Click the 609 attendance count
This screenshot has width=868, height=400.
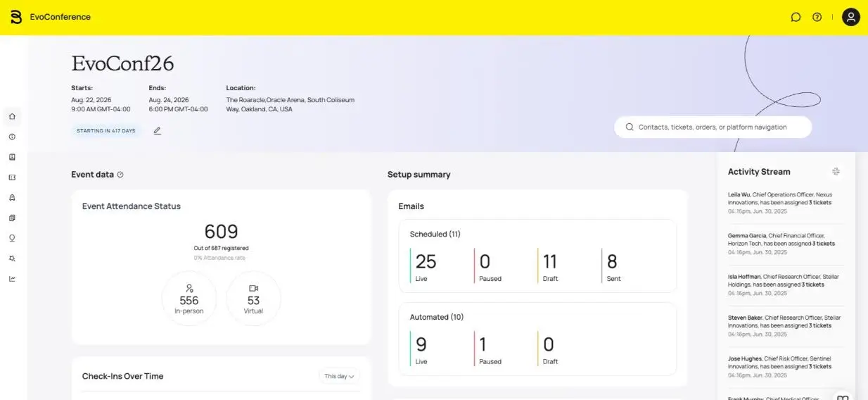click(x=222, y=232)
